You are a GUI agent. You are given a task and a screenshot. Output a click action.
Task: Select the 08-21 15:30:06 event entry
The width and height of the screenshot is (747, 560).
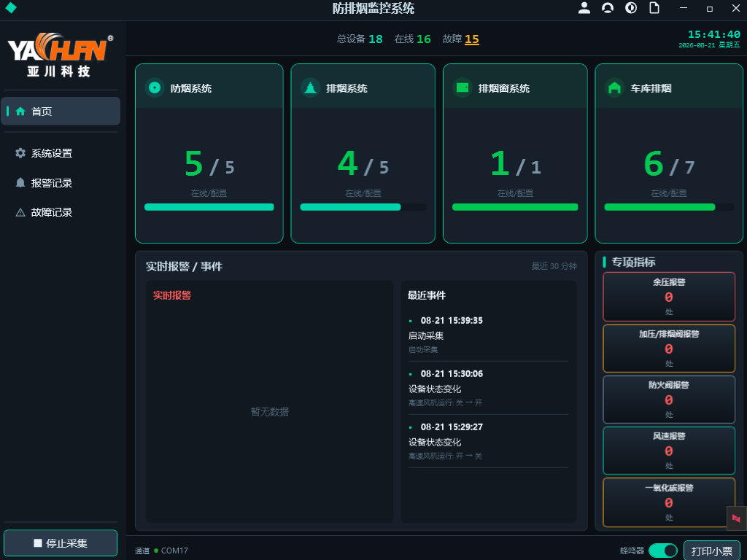(488, 388)
